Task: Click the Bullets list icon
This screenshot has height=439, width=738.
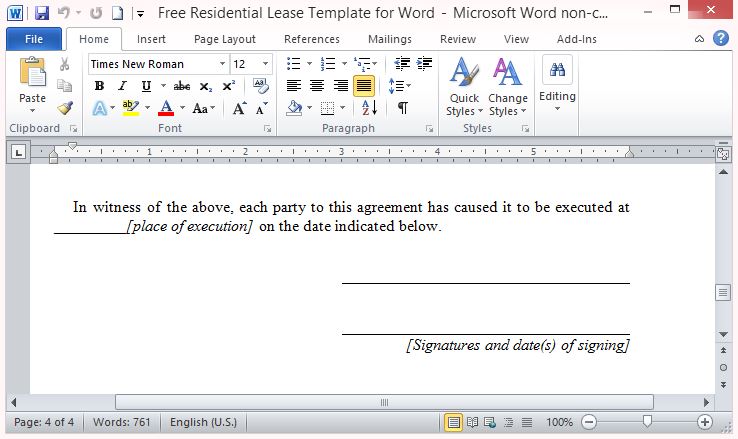Action: click(294, 64)
